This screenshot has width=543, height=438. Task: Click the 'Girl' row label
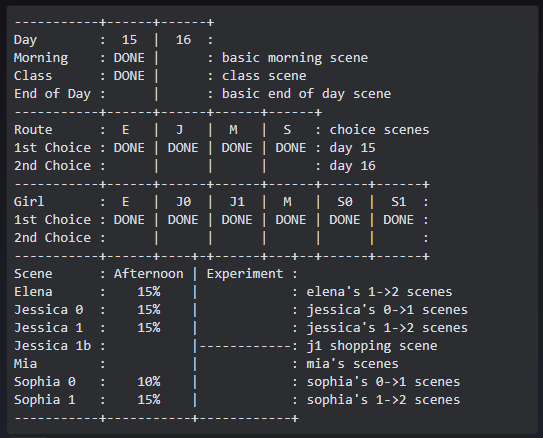(29, 202)
